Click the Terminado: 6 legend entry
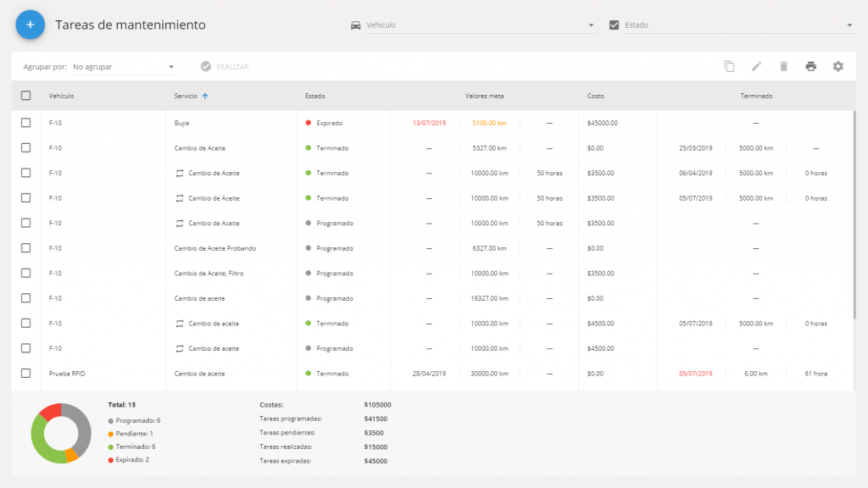The width and height of the screenshot is (868, 488). (x=131, y=447)
